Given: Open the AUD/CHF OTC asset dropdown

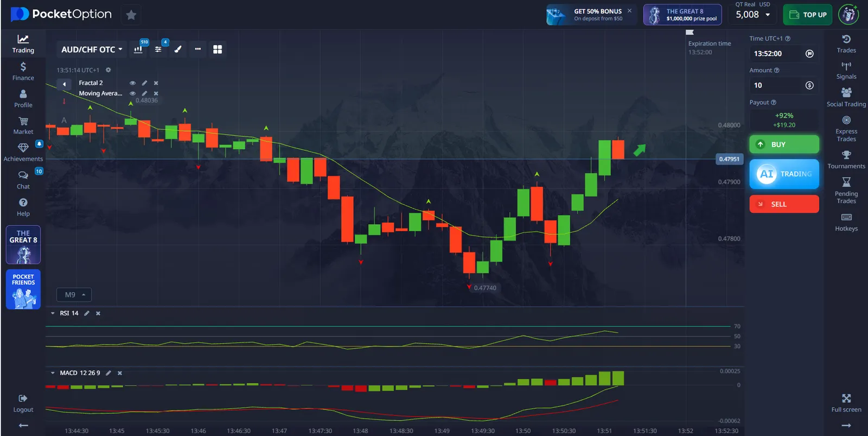Looking at the screenshot, I should [x=91, y=49].
